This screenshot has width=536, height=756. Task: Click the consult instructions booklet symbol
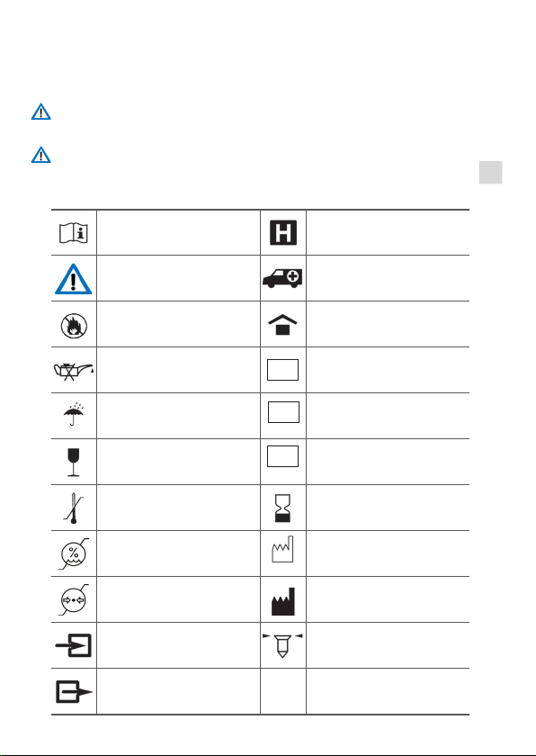point(74,233)
